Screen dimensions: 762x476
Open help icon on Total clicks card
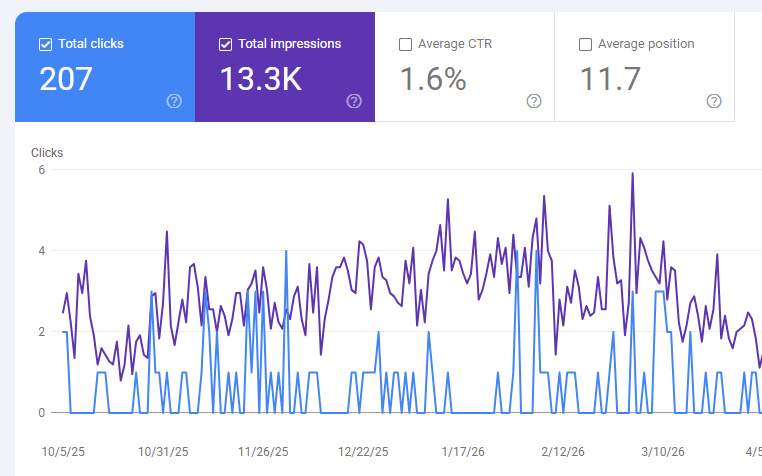coord(174,101)
